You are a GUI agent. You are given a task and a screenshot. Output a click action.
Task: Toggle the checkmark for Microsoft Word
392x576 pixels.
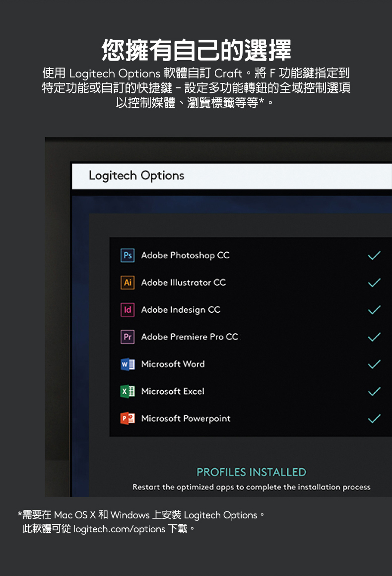point(374,364)
